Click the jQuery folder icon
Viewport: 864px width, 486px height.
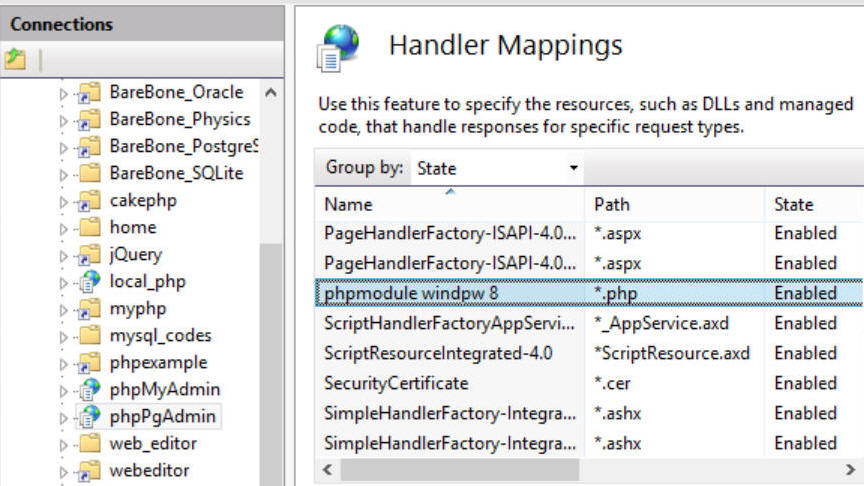(x=89, y=254)
